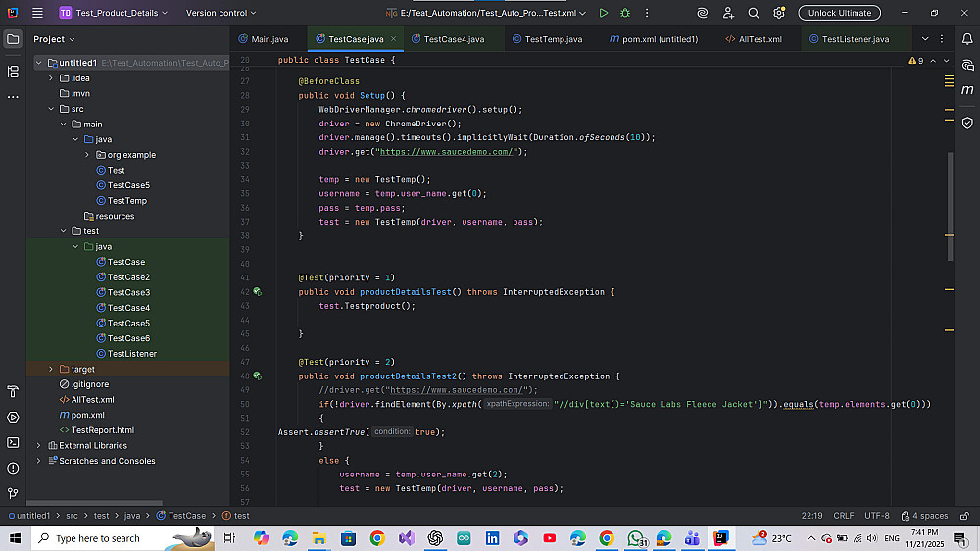Screen dimensions: 980x551
Task: Show the Problems tool window
Action: [13, 468]
